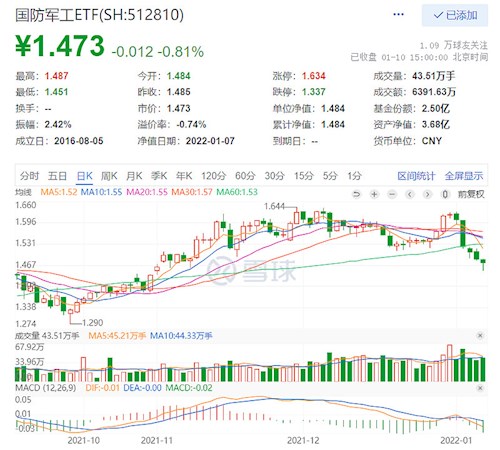
Task: Open 全屏显示 fullscreen chart view
Action: (464, 176)
